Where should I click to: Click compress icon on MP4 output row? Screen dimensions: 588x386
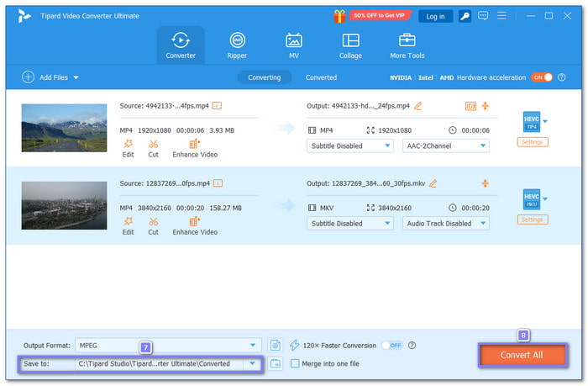486,106
